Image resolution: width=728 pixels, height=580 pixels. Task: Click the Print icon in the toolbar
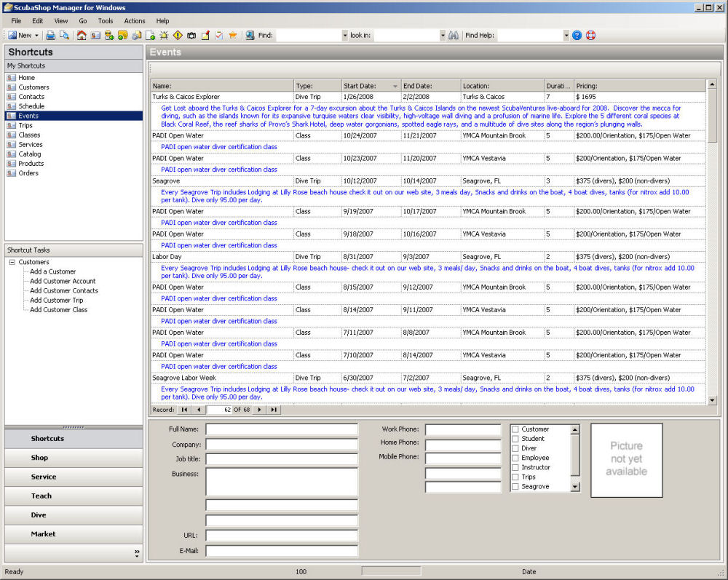pyautogui.click(x=51, y=35)
